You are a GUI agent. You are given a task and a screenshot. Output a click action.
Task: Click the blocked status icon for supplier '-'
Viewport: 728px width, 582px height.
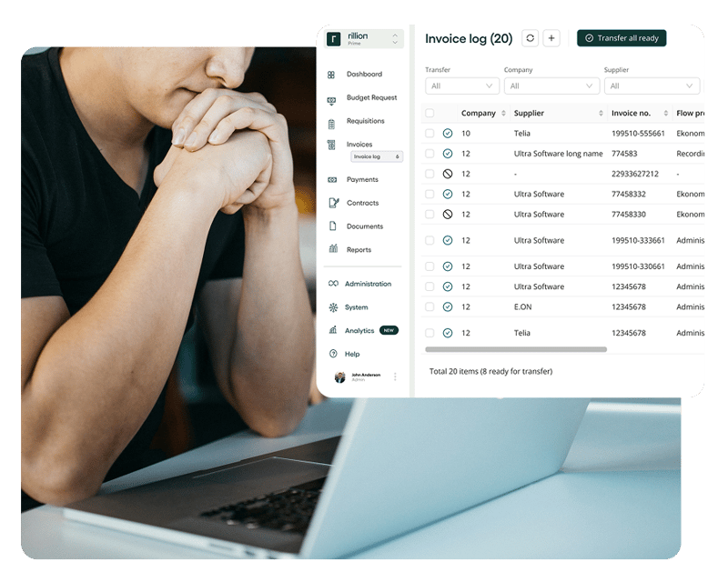[x=448, y=174]
